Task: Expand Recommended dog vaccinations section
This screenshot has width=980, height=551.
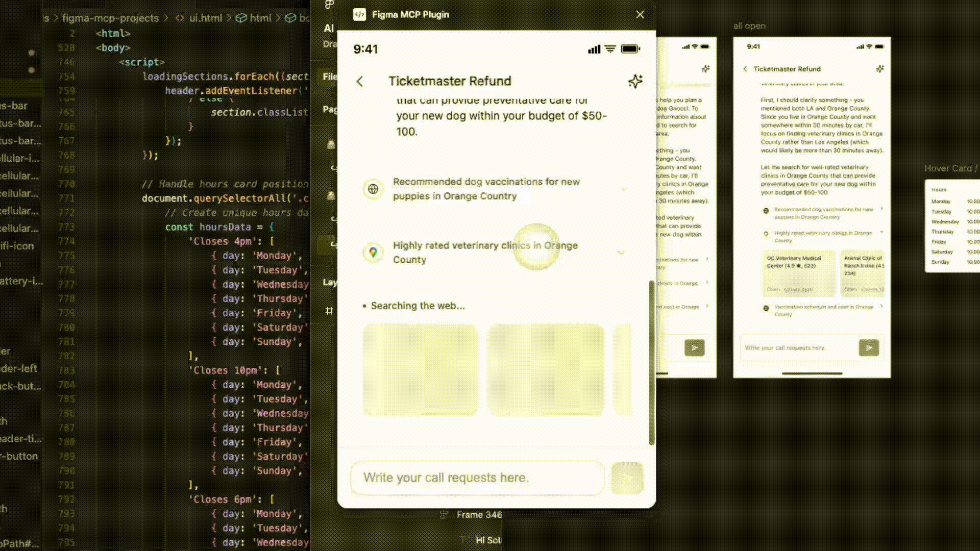Action: tap(623, 189)
